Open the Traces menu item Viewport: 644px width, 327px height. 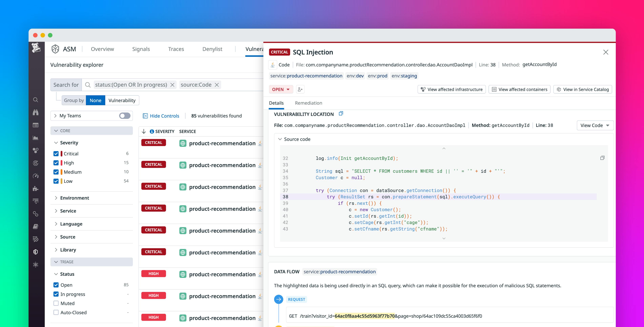click(x=176, y=49)
